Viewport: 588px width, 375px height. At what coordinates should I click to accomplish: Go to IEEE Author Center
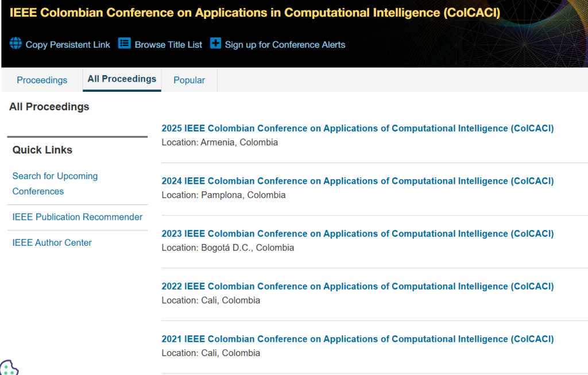pos(52,243)
